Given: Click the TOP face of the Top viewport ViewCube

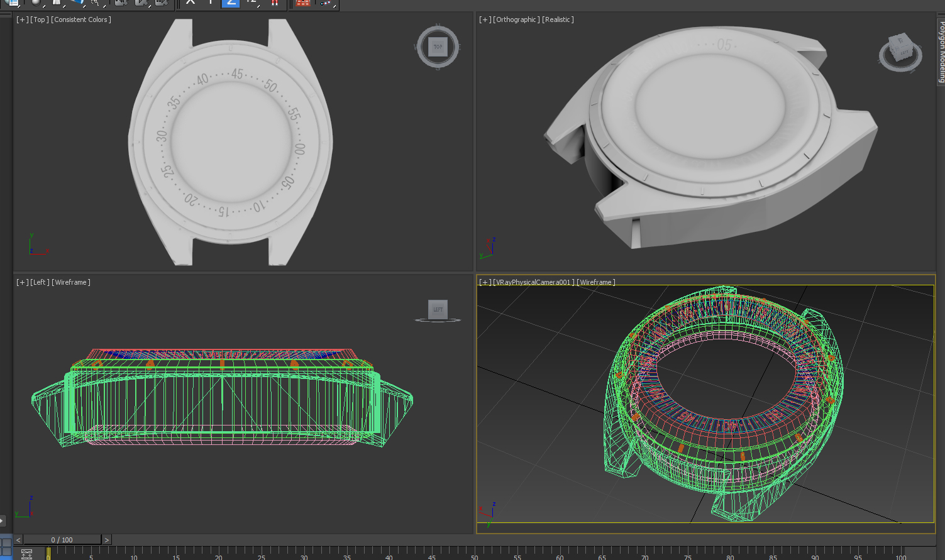Looking at the screenshot, I should coord(438,47).
